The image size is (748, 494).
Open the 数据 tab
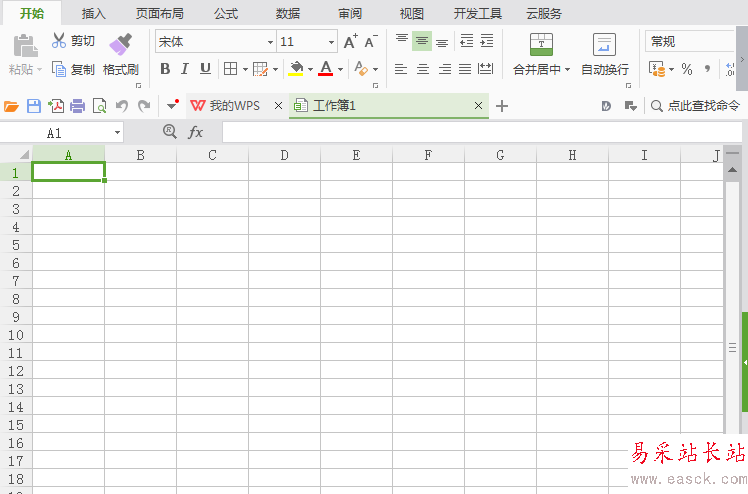[288, 13]
